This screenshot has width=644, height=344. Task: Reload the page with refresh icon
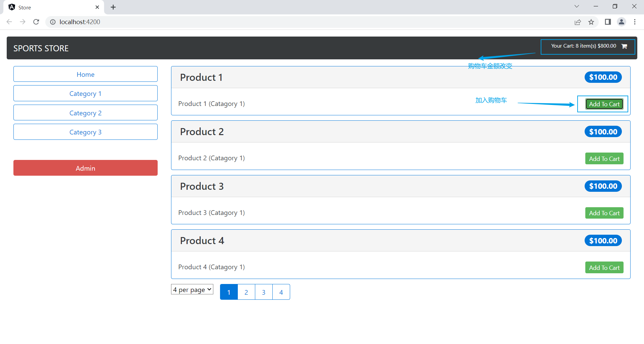tap(36, 22)
